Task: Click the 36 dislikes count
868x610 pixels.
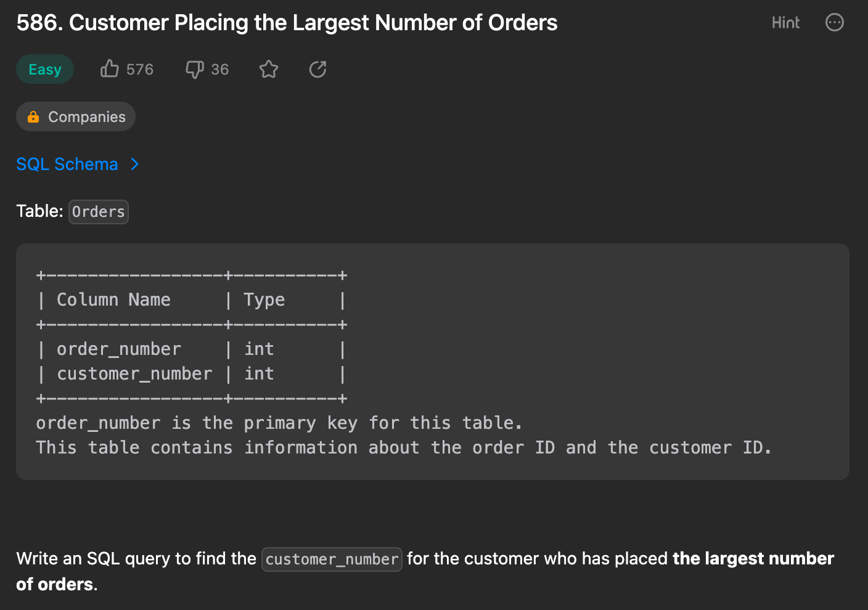Action: pos(219,70)
